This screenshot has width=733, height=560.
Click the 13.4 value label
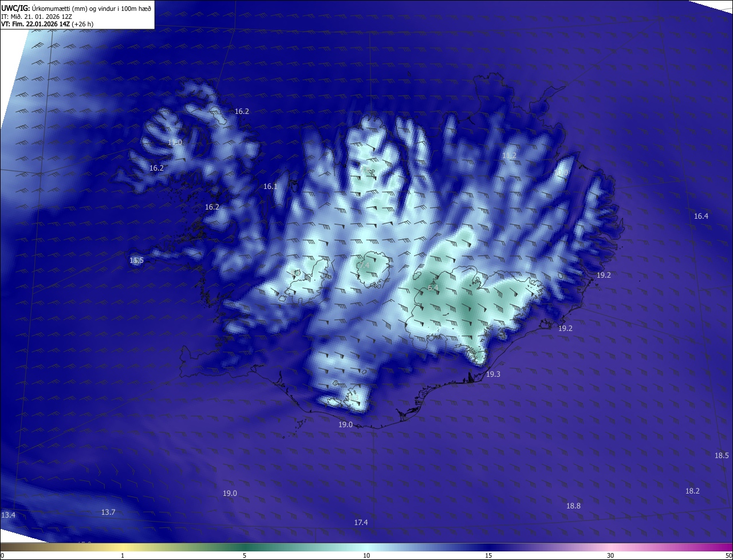tap(8, 515)
